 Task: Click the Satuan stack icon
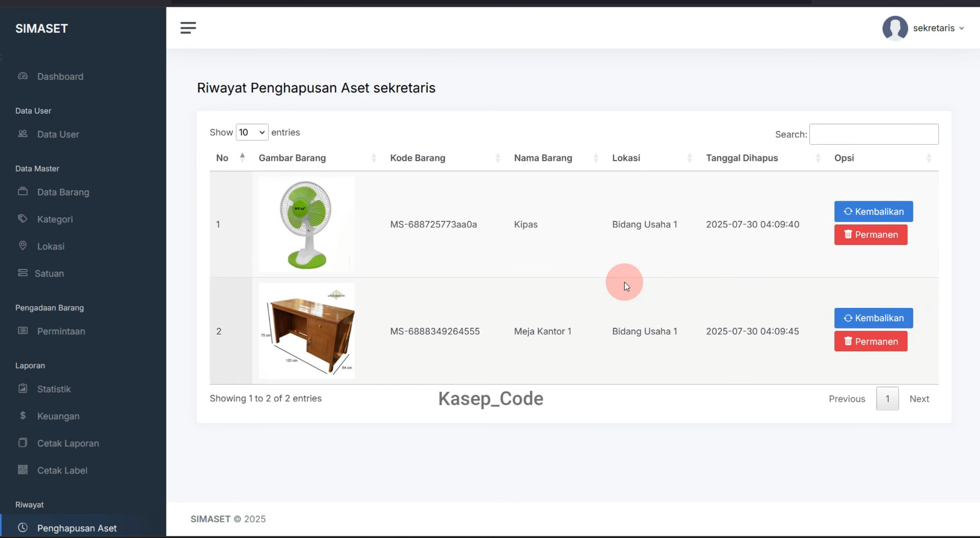tap(23, 273)
